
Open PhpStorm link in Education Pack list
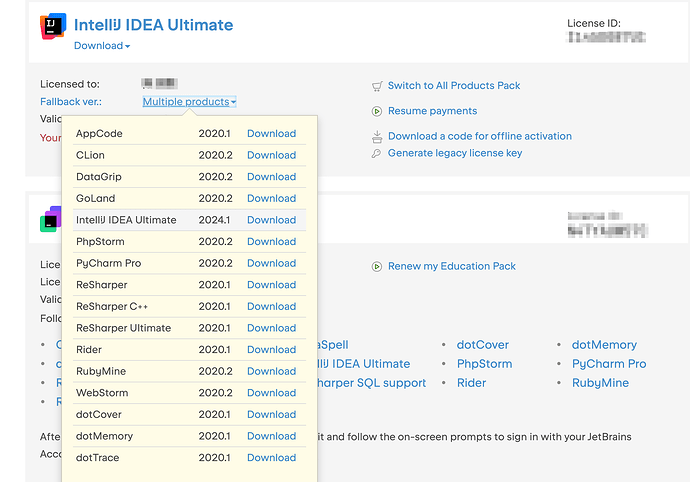484,364
